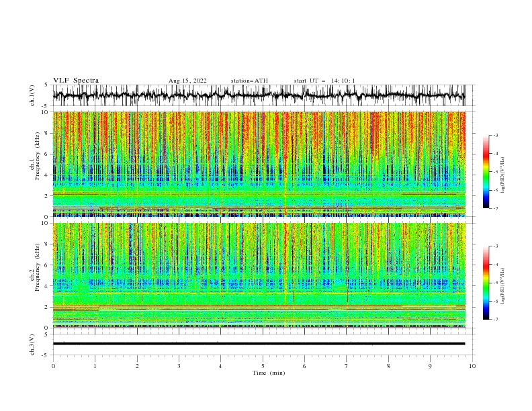Click the "2" kHz tick of ch.1 spectrogram
532x411 pixels.
click(x=47, y=195)
